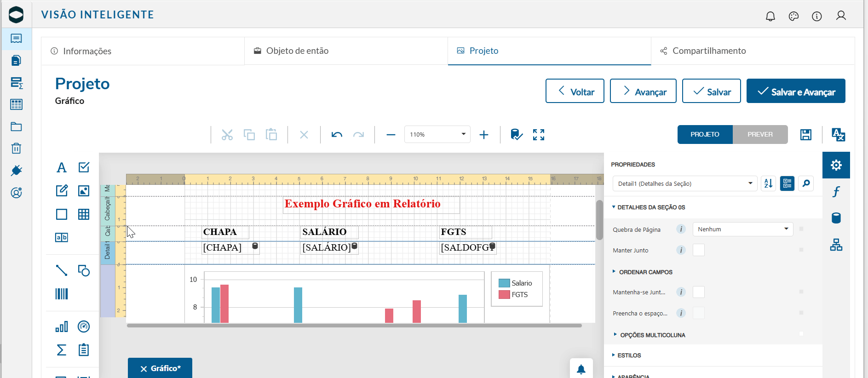868x378 pixels.
Task: Open the Expressions f panel
Action: pyautogui.click(x=836, y=191)
